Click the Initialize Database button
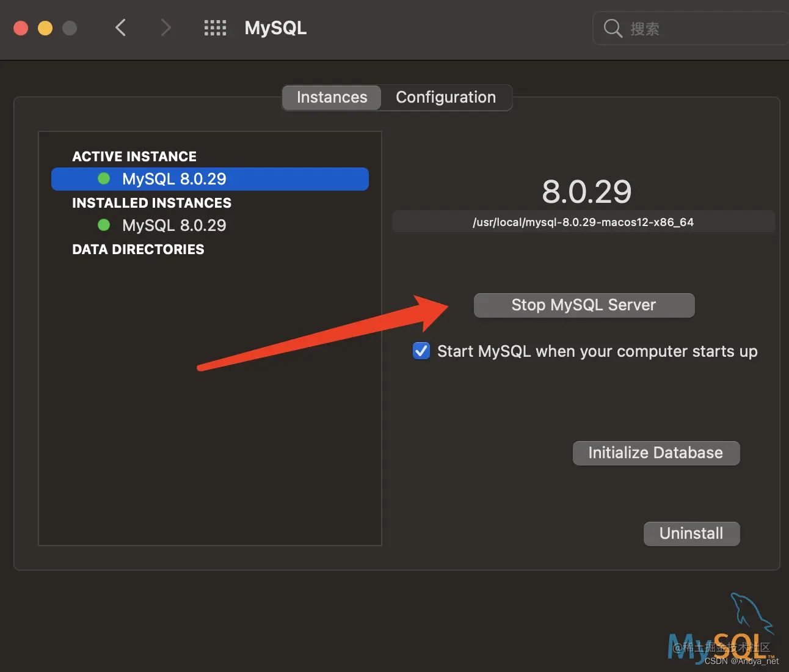The height and width of the screenshot is (672, 789). (656, 453)
